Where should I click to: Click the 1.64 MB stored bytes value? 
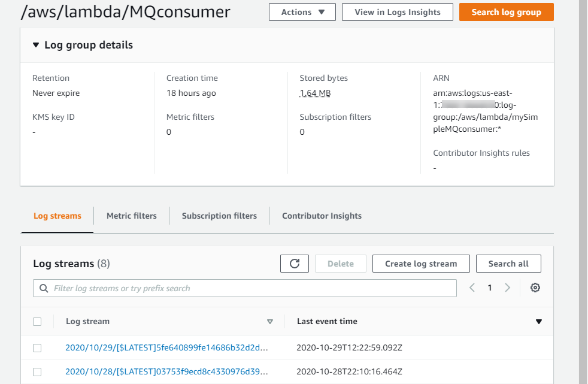(x=315, y=93)
